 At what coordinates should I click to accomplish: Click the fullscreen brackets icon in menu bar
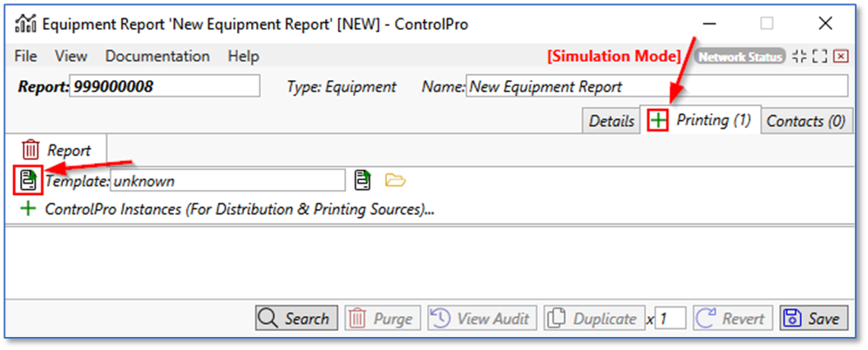pyautogui.click(x=819, y=57)
